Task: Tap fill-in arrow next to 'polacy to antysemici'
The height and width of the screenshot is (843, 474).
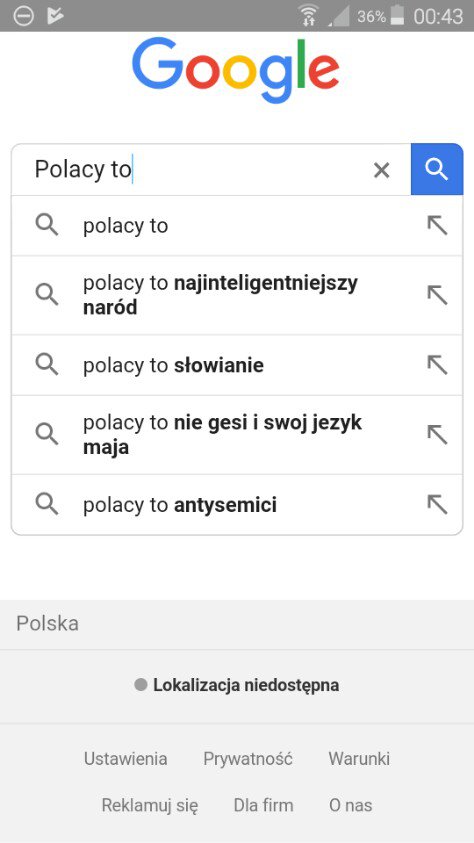Action: pos(437,504)
